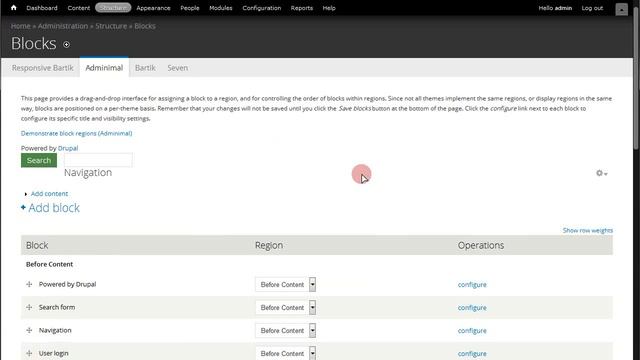The image size is (640, 360).
Task: Select the Adminimal tab
Action: point(104,68)
